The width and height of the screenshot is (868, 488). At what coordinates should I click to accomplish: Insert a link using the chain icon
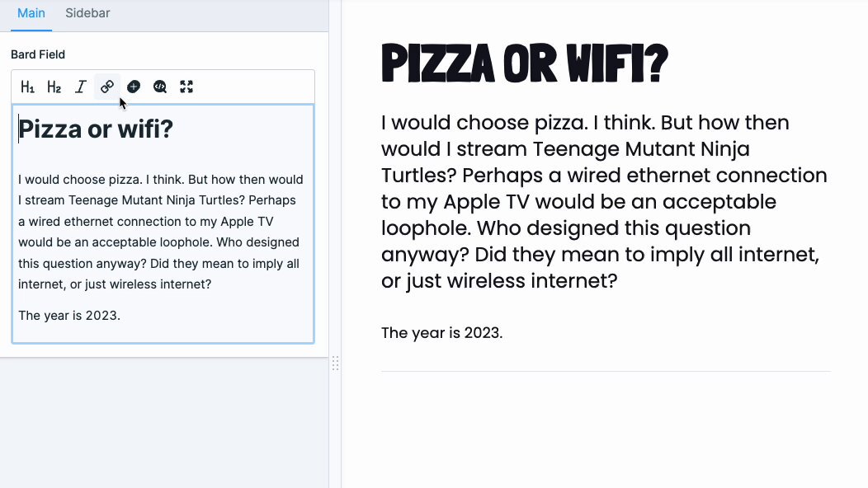point(106,87)
